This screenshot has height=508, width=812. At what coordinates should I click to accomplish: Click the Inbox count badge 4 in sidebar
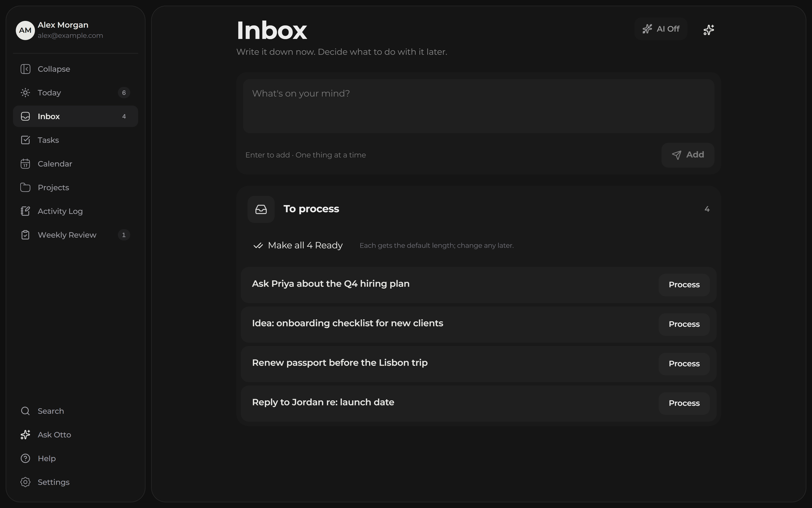pos(124,116)
